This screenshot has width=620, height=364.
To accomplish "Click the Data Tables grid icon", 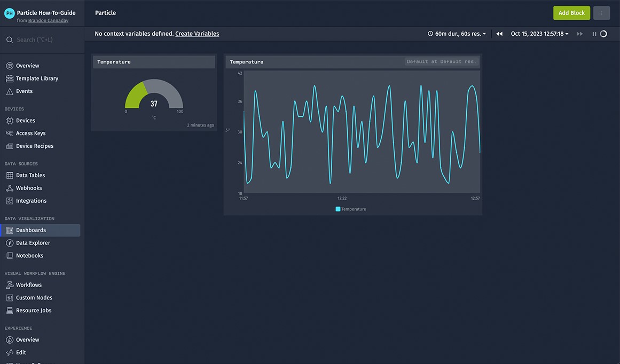I will coord(10,175).
